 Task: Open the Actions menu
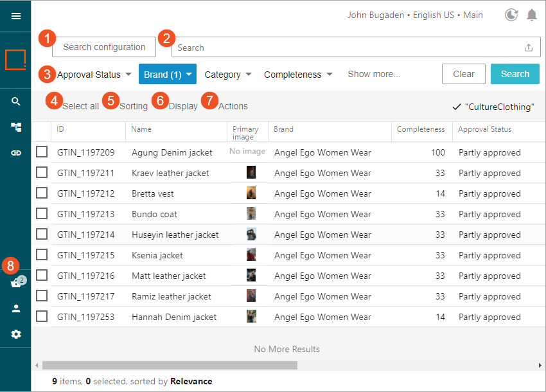tap(233, 106)
